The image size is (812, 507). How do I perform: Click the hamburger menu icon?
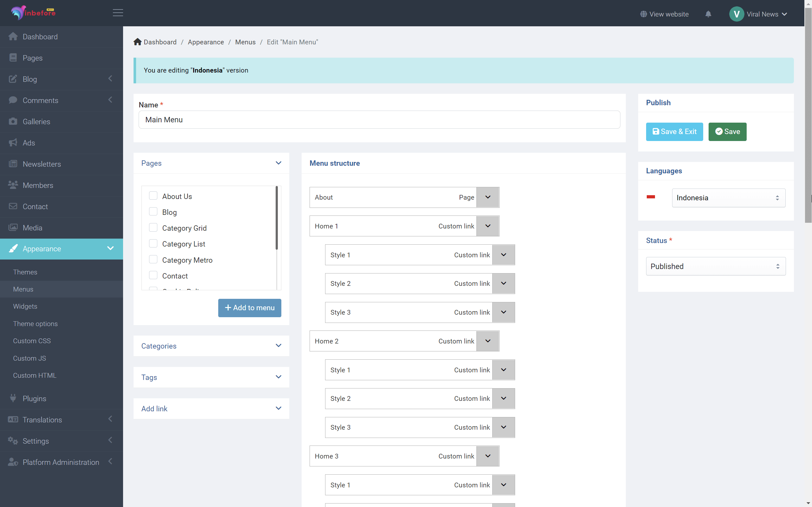click(118, 13)
